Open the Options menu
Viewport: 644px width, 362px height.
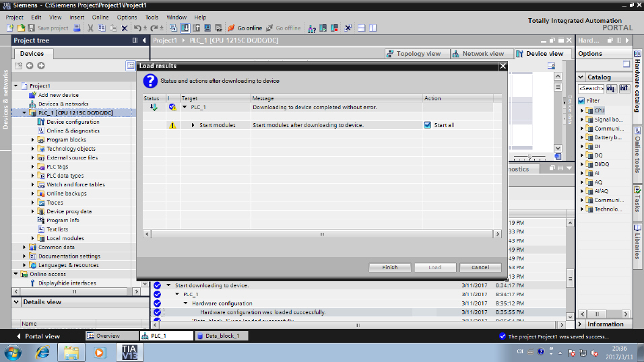pyautogui.click(x=127, y=17)
